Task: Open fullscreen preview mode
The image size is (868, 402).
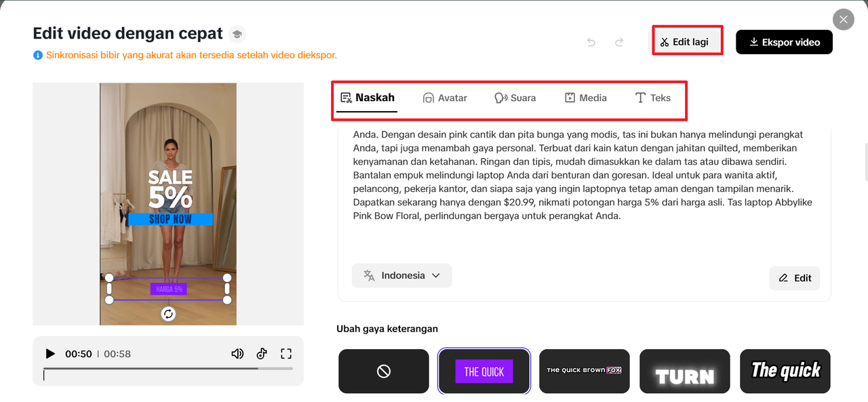Action: tap(286, 354)
